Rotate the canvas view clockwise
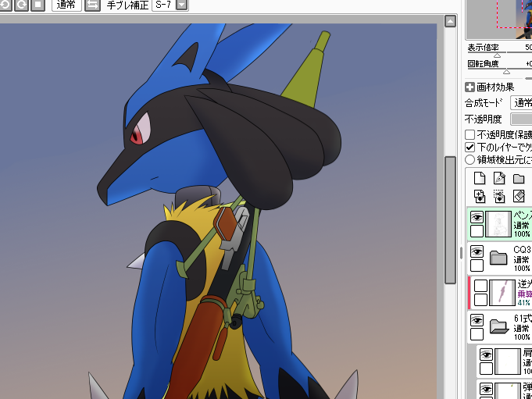The height and width of the screenshot is (399, 532). pyautogui.click(x=22, y=5)
